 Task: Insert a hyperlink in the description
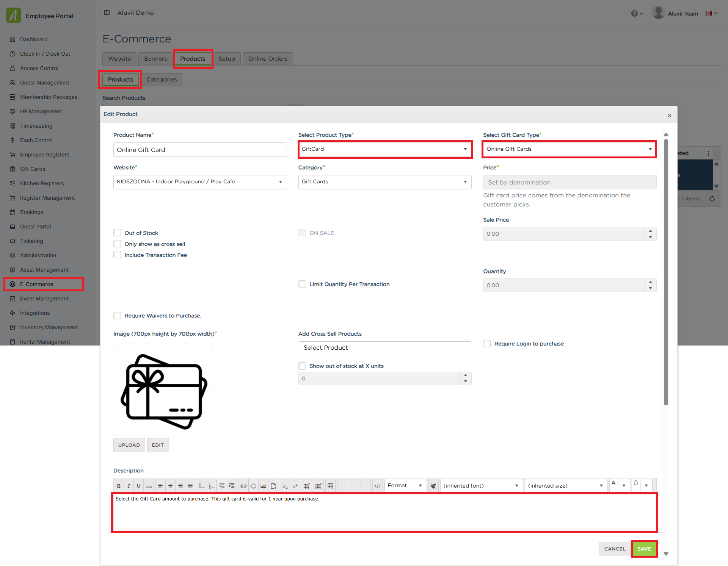[x=243, y=486]
